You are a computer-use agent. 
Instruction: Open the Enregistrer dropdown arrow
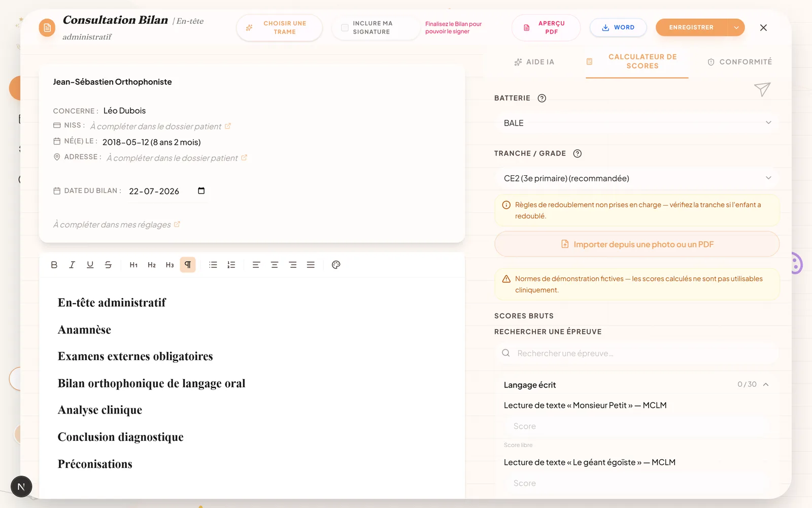pyautogui.click(x=736, y=27)
